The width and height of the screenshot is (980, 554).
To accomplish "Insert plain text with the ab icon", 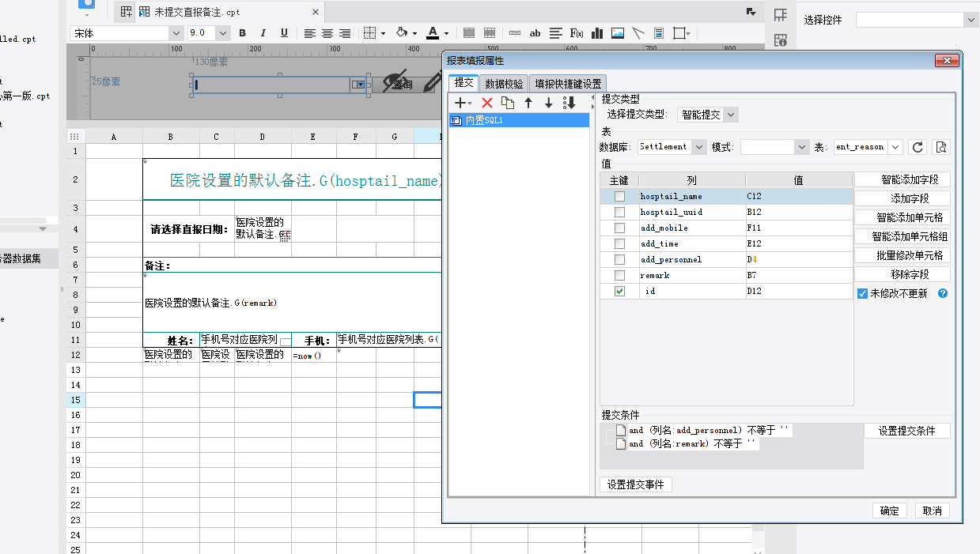I will pos(535,33).
